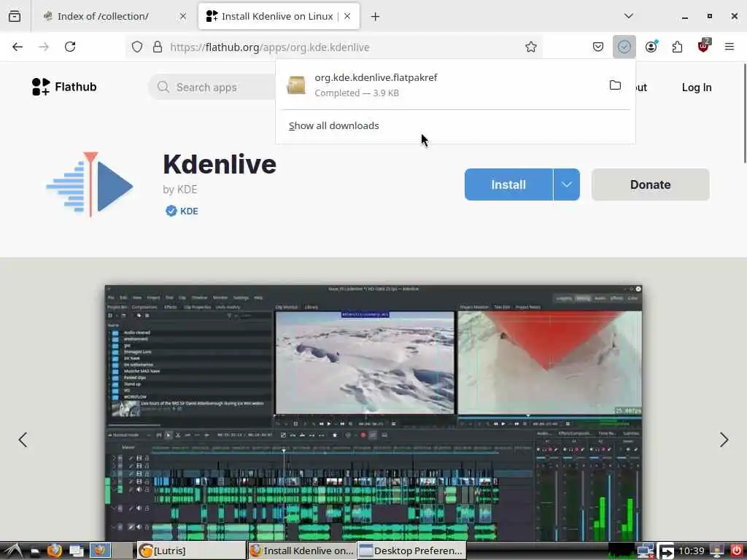Open Firefox View from the tab bar

[x=15, y=16]
